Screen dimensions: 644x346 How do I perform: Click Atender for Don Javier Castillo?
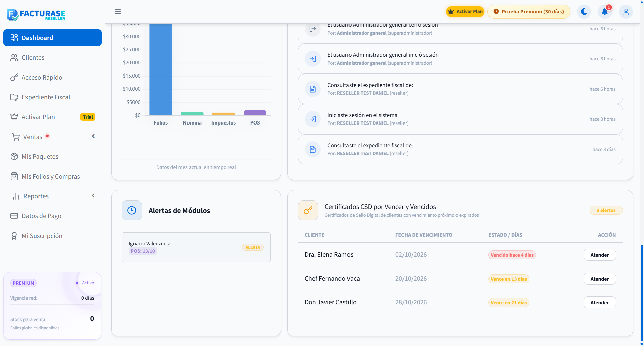pyautogui.click(x=600, y=303)
